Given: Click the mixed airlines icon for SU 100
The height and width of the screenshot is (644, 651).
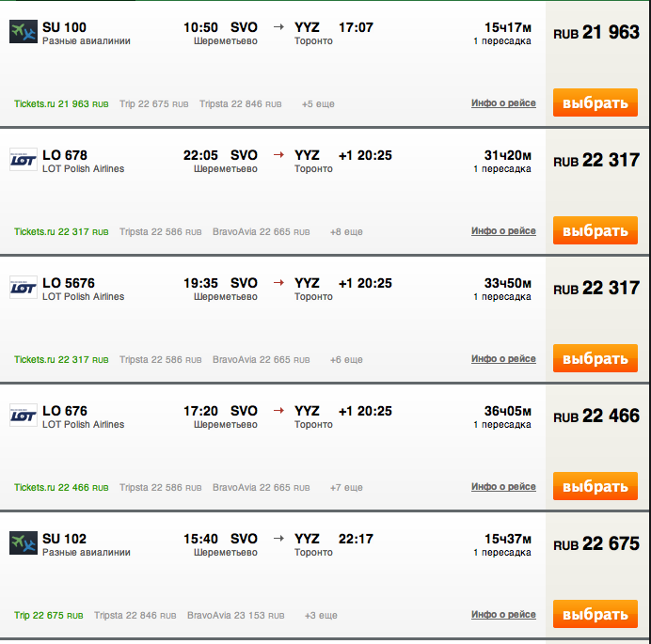Looking at the screenshot, I should (24, 32).
